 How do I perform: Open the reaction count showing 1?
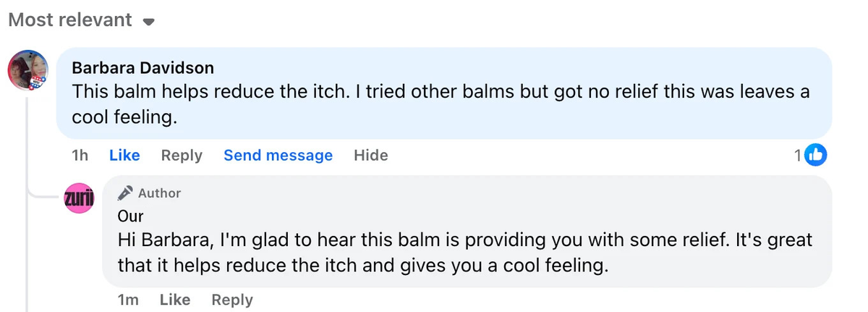[798, 155]
